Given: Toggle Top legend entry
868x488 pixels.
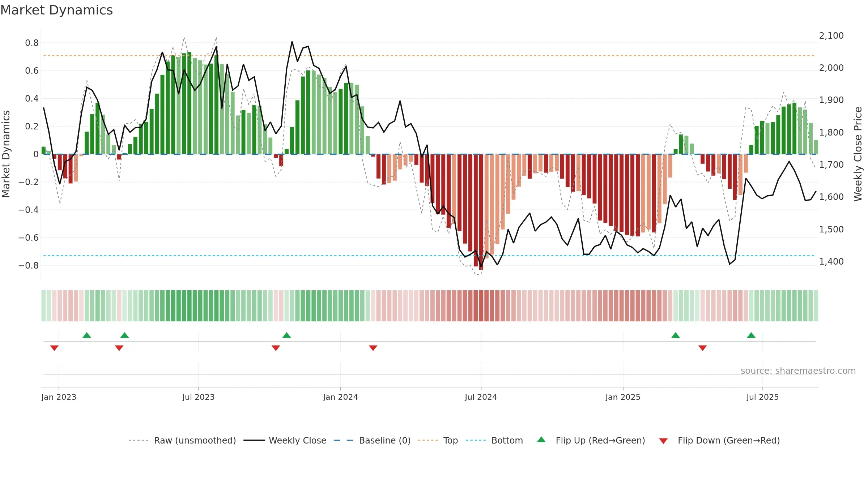Looking at the screenshot, I should 438,440.
